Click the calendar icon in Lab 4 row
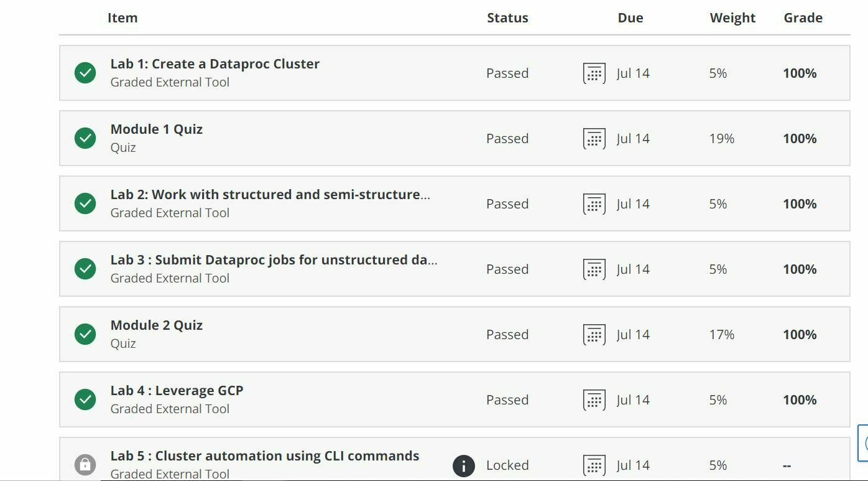The width and height of the screenshot is (868, 481). coord(594,399)
